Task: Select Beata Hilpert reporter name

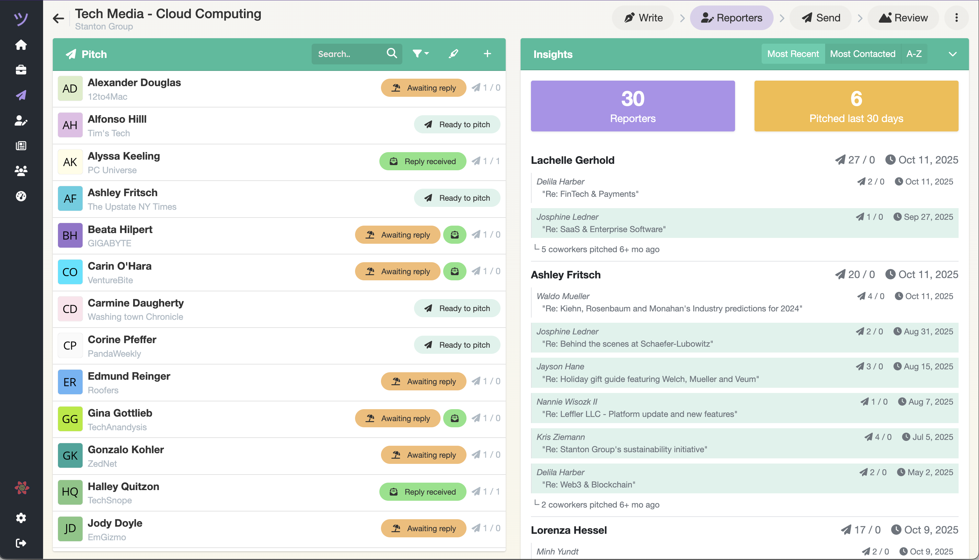Action: (x=120, y=230)
